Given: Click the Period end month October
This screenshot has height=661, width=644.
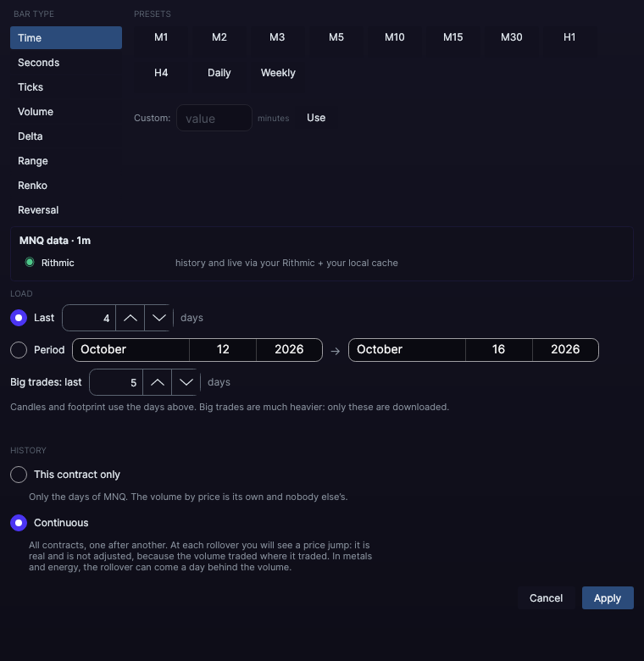Looking at the screenshot, I should tap(407, 350).
